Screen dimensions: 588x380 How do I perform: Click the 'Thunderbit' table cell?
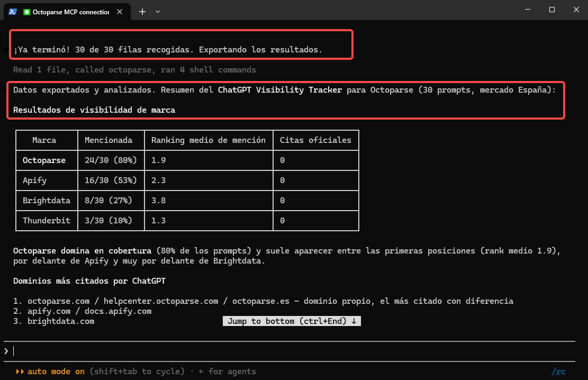click(x=47, y=221)
